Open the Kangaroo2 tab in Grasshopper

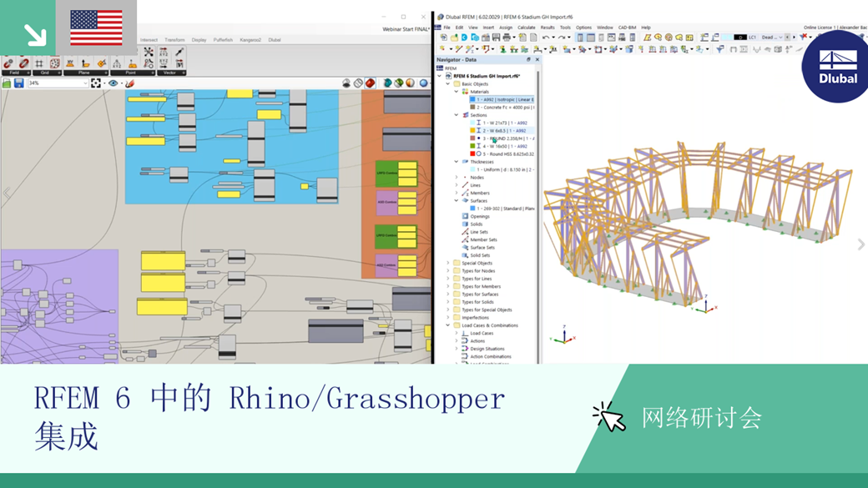[x=250, y=40]
